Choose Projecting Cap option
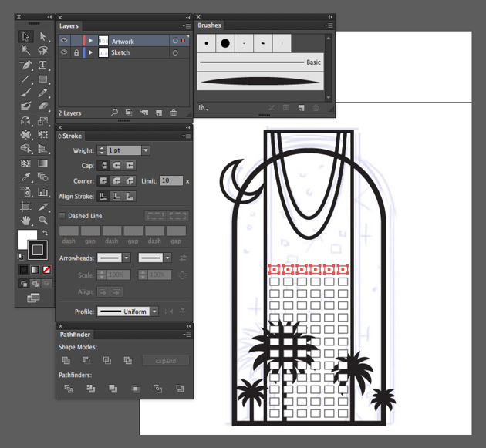Screen dimensions: 486x448 (130, 165)
